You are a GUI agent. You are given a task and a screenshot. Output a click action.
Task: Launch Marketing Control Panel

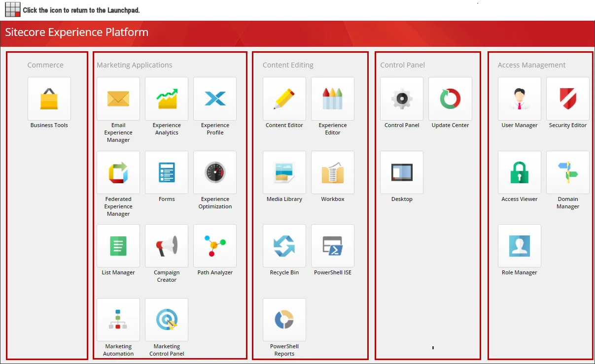click(167, 320)
